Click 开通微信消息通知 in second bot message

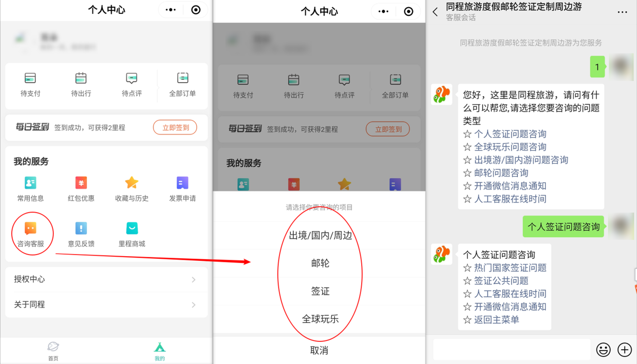510,306
